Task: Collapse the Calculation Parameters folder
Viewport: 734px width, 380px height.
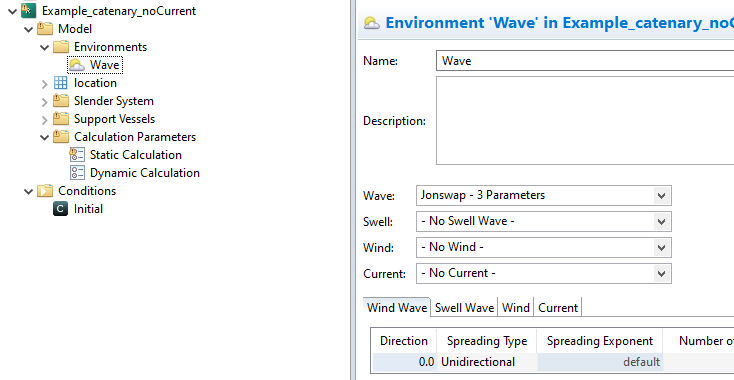Action: (x=44, y=138)
